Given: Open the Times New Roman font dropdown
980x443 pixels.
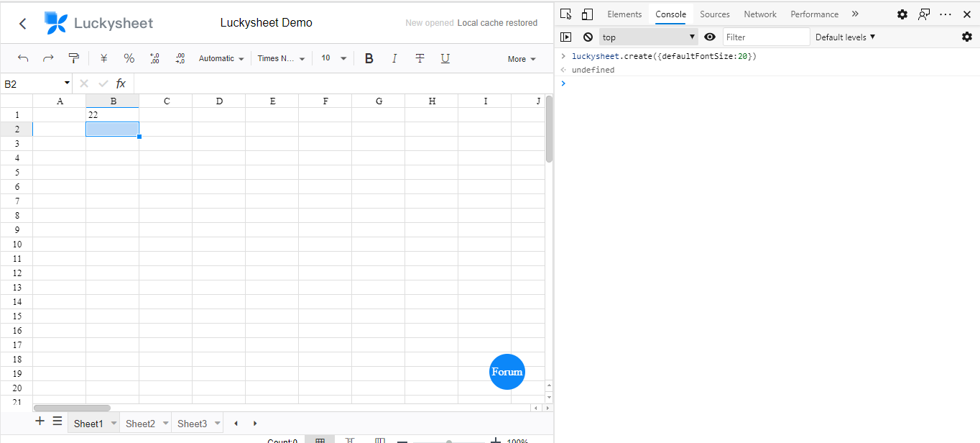Looking at the screenshot, I should coord(281,59).
